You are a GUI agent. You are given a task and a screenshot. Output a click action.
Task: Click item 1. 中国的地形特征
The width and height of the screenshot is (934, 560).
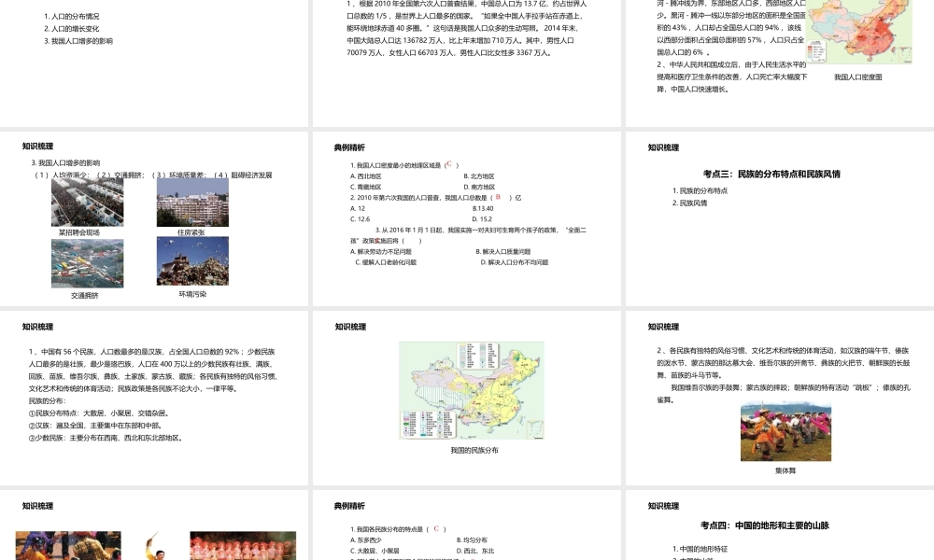pos(700,550)
